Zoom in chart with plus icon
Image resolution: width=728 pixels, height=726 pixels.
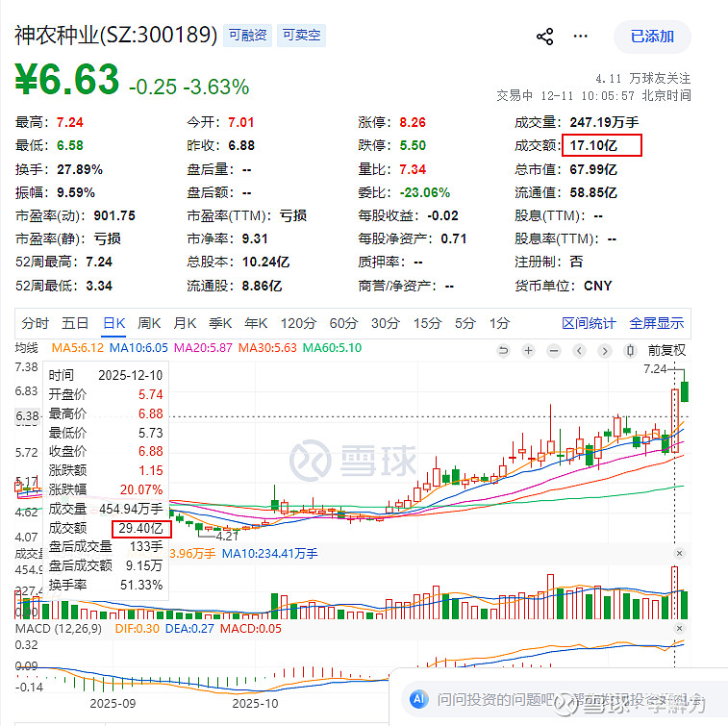528,350
